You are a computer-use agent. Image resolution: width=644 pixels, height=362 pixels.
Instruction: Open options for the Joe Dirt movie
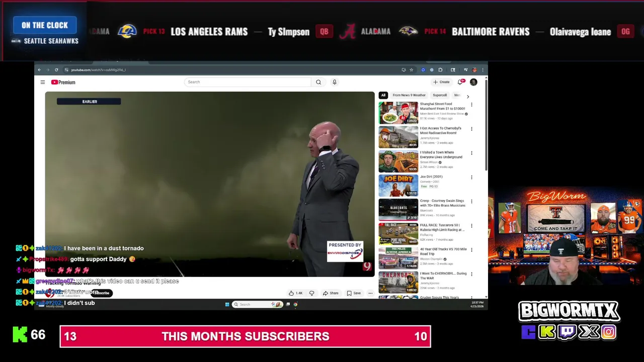click(471, 177)
